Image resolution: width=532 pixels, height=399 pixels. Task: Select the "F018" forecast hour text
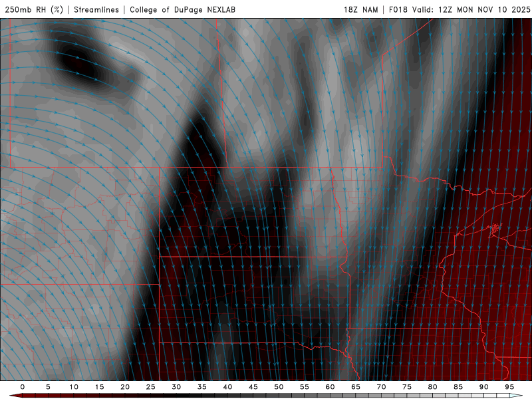(398, 9)
